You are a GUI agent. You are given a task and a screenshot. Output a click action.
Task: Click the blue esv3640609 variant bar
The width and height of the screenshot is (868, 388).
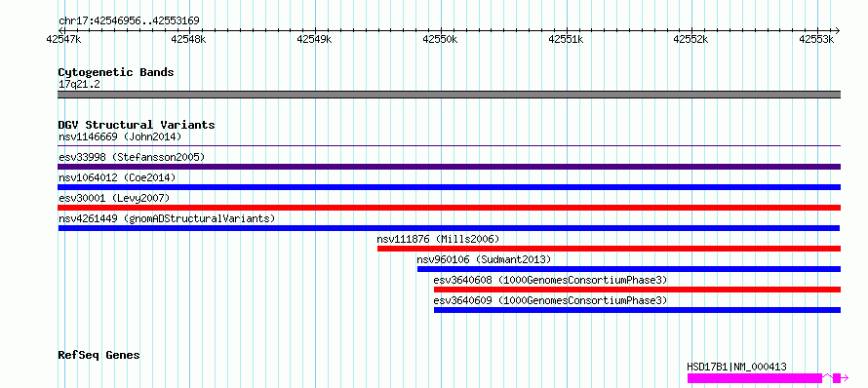(x=637, y=310)
